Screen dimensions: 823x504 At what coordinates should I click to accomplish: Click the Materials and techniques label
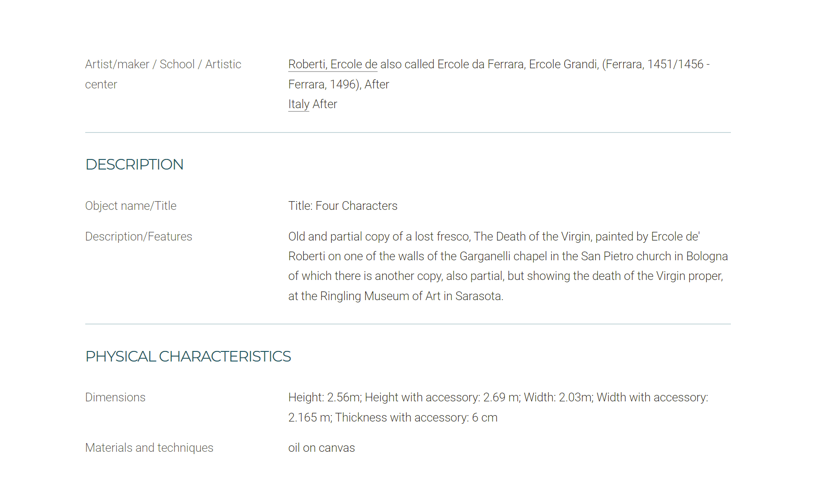point(149,448)
